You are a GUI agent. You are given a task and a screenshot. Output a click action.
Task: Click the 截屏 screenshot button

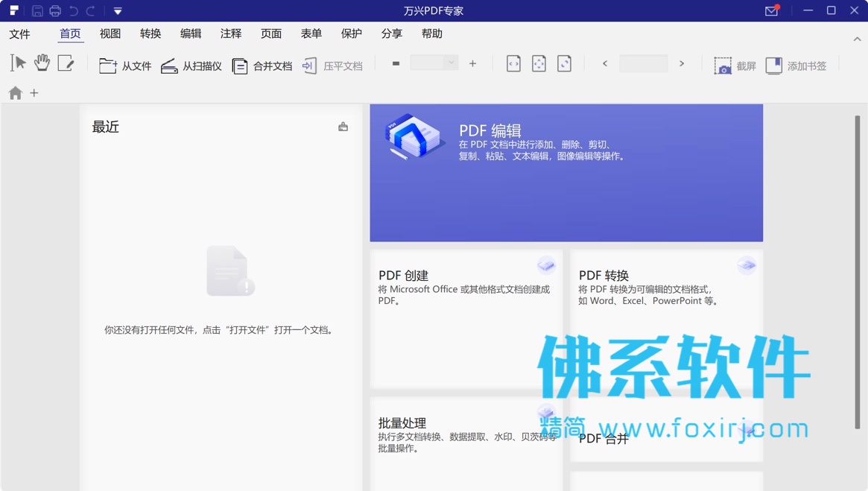tap(735, 66)
